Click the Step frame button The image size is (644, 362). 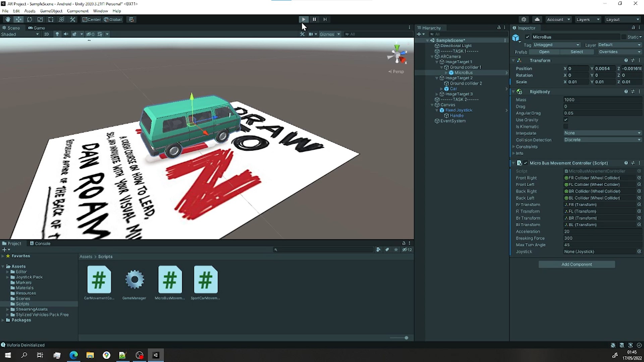[325, 19]
